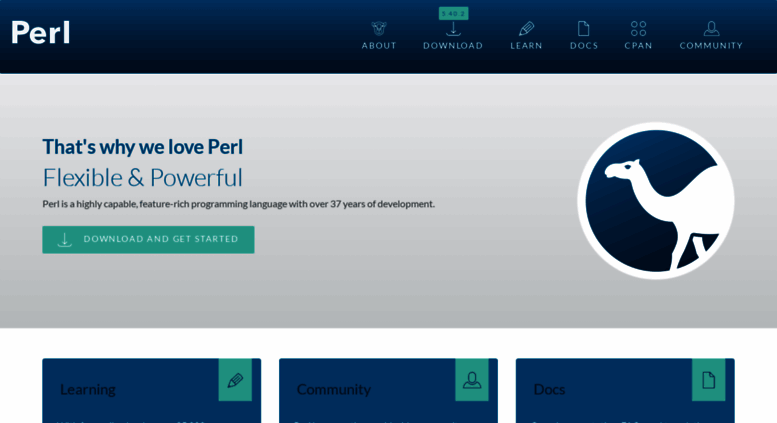This screenshot has width=777, height=423.
Task: Click the "Flexible & Powerful" heading
Action: 143,178
